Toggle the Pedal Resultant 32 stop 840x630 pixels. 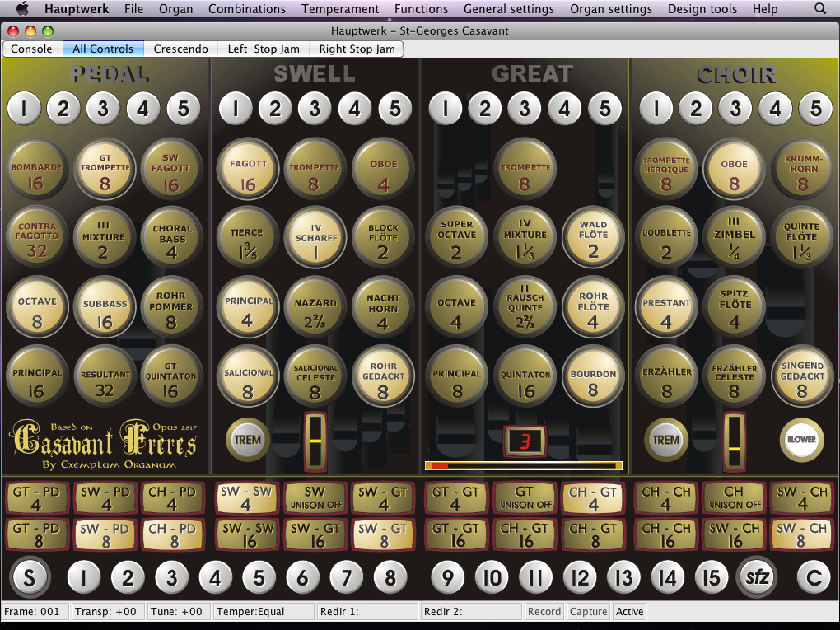pos(105,376)
